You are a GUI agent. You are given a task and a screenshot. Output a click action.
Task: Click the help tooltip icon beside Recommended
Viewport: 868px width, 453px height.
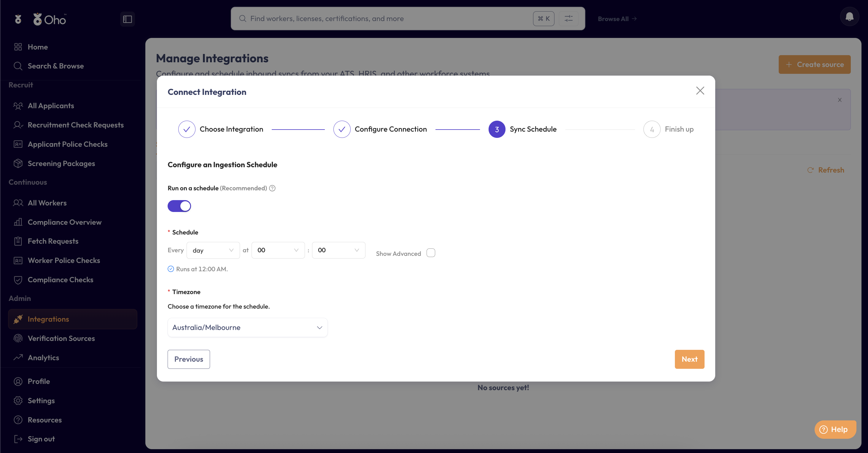272,188
